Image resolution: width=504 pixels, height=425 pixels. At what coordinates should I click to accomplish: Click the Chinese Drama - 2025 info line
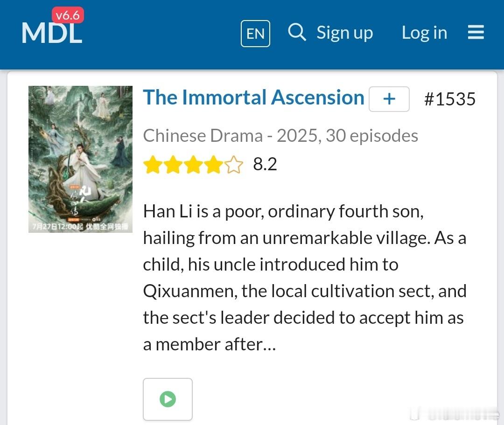280,136
